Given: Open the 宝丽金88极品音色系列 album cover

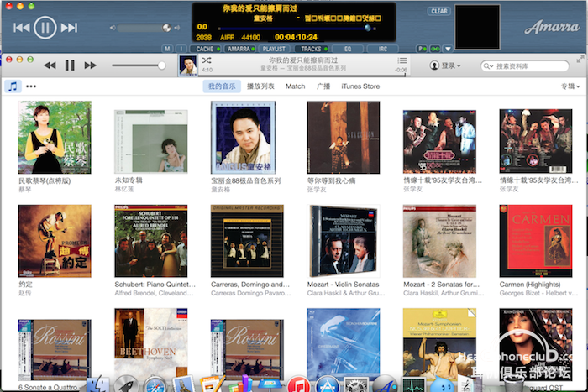Looking at the screenshot, I should tap(243, 137).
